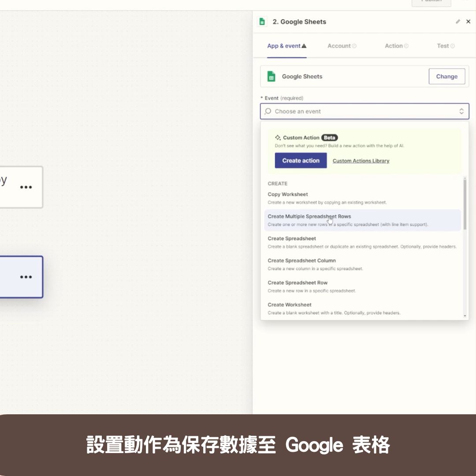Click the Publish button at the top

pos(431,1)
